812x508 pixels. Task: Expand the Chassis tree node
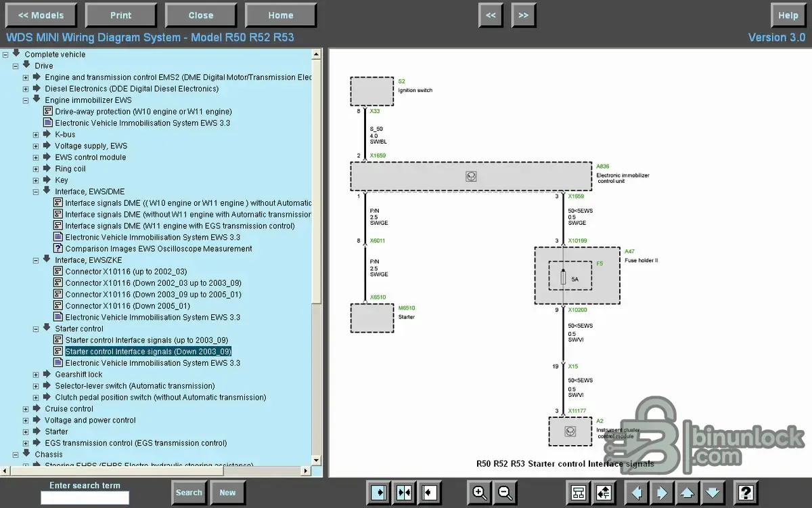click(x=16, y=454)
